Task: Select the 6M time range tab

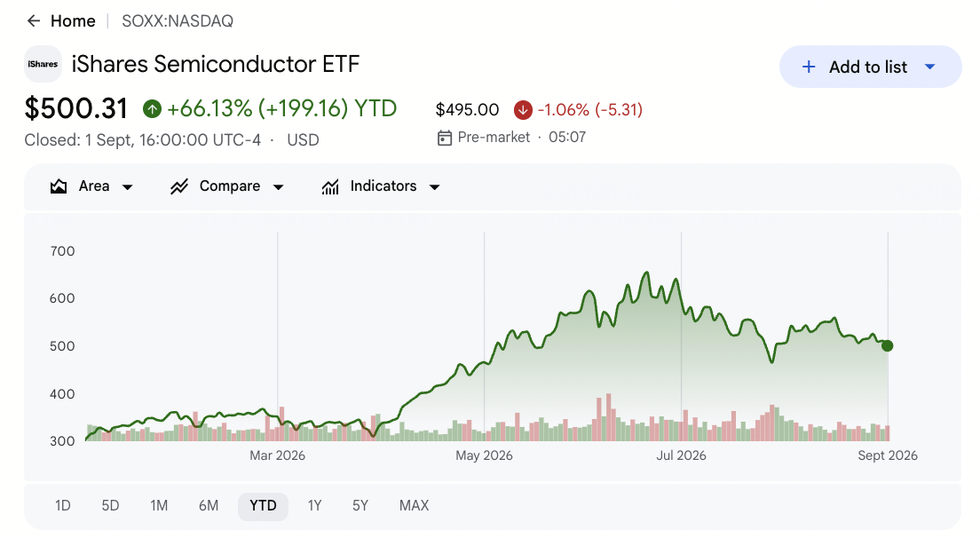Action: point(209,505)
